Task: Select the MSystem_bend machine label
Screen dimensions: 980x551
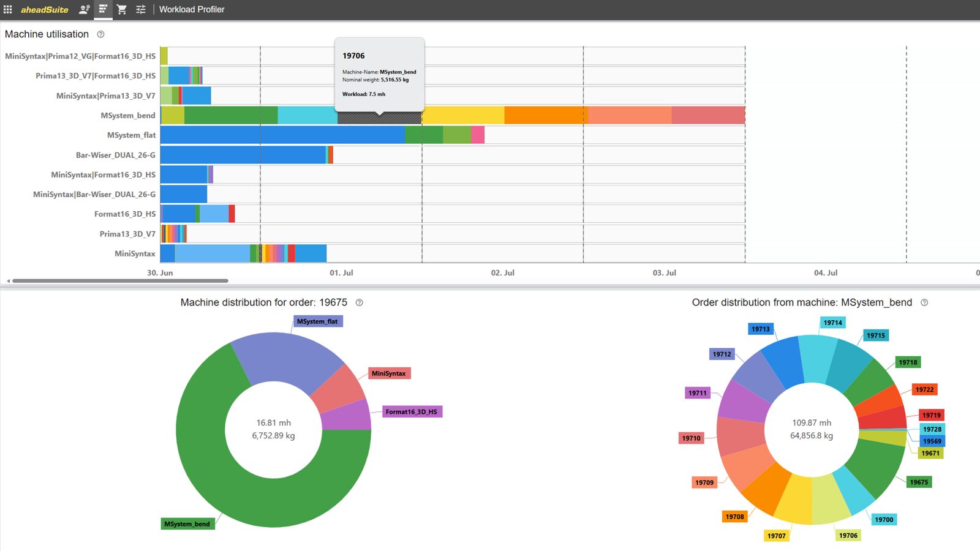Action: tap(128, 115)
